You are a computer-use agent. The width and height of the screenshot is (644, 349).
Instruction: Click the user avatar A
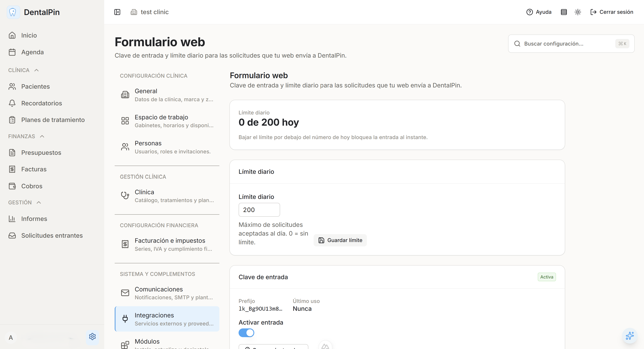click(x=11, y=337)
